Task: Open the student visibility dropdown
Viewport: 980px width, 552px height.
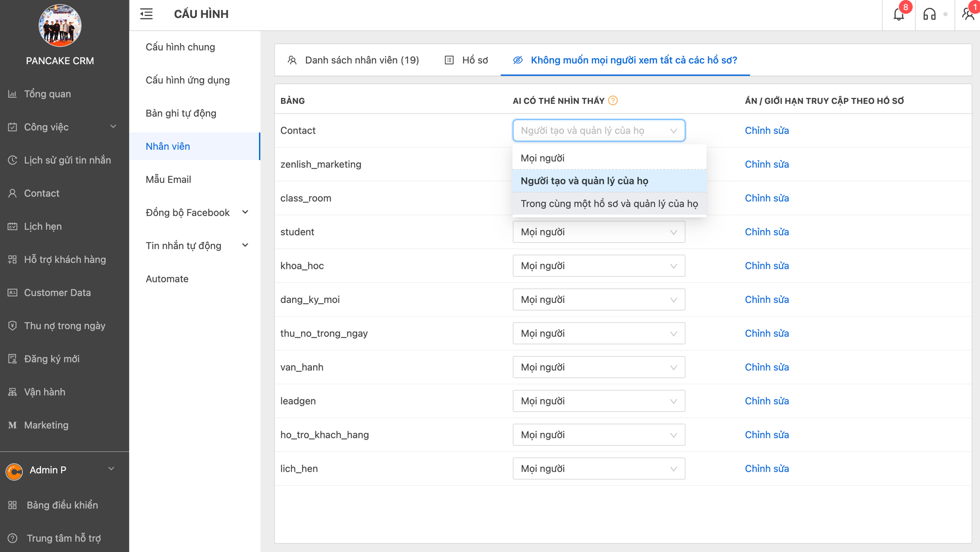Action: 598,232
